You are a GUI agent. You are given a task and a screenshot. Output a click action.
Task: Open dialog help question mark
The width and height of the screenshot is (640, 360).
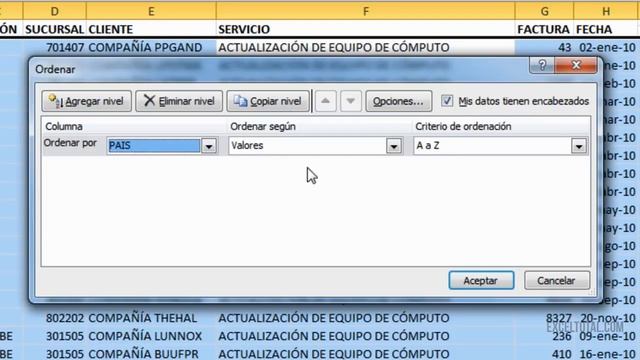542,65
